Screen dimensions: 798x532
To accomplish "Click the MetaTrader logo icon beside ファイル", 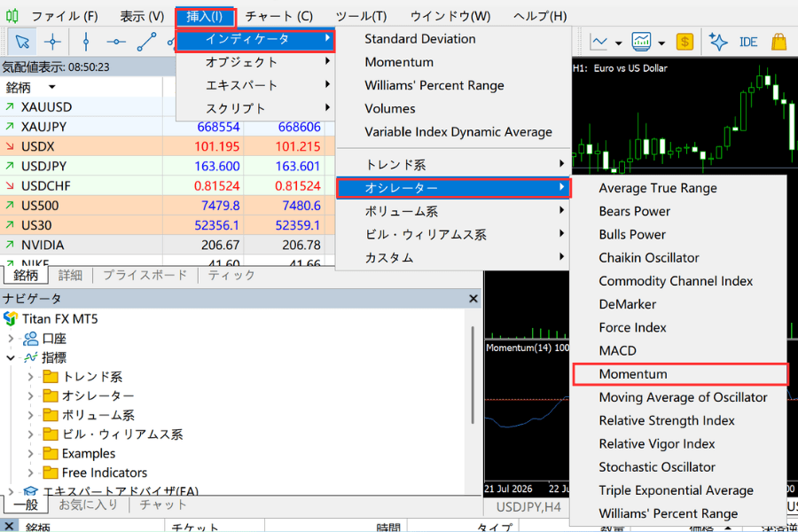I will [12, 16].
